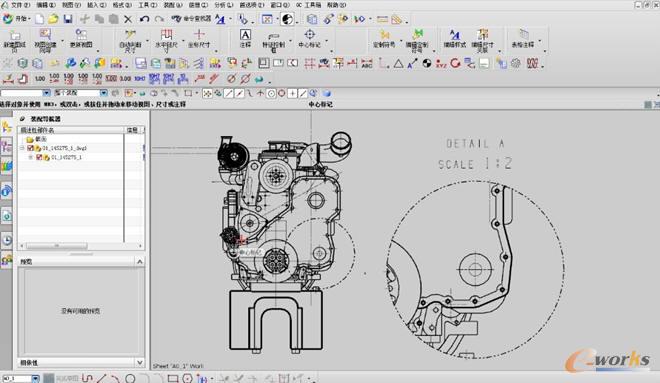Click the Undo arrow icon
Image resolution: width=660 pixels, height=383 pixels.
coord(144,19)
